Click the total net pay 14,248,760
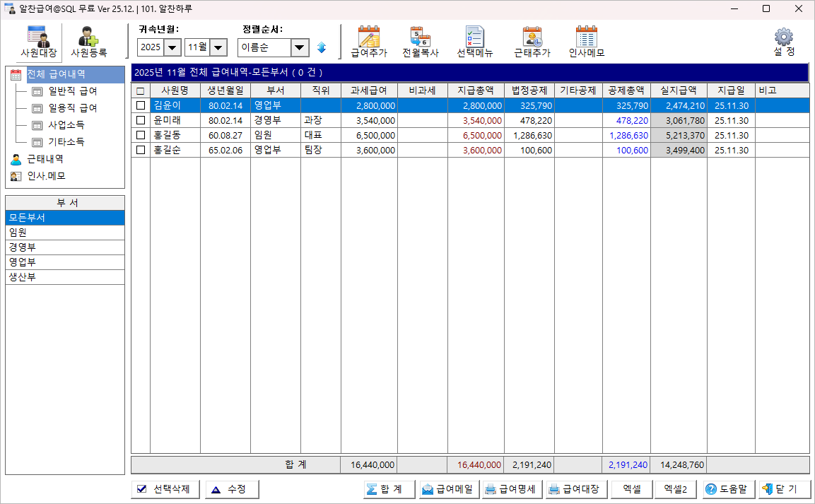Image resolution: width=815 pixels, height=504 pixels. coord(679,465)
